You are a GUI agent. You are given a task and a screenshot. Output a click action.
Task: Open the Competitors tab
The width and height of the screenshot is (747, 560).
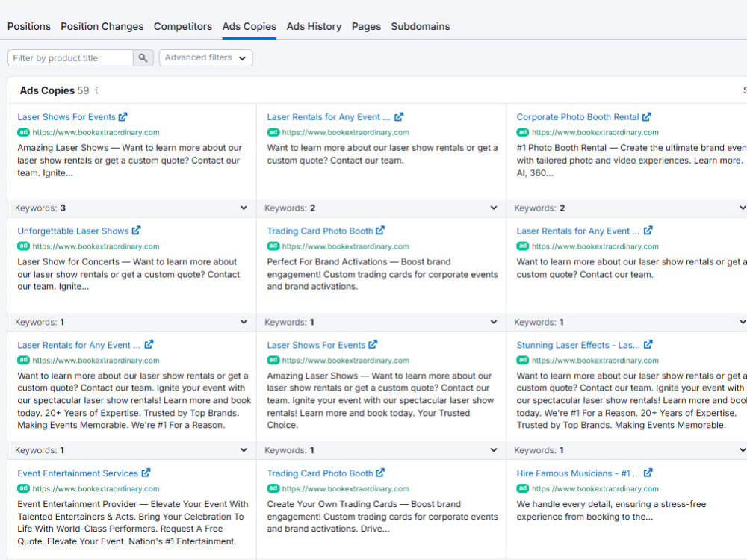[183, 26]
